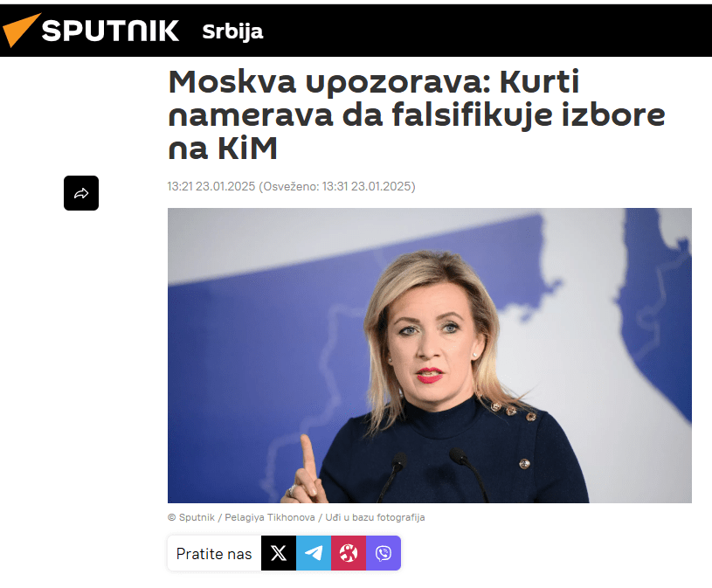
Task: Click the '© Sputnik' photo credit
Action: (x=191, y=517)
